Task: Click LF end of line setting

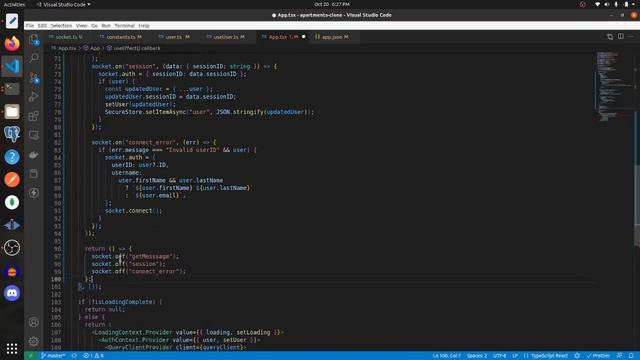Action: coord(515,356)
